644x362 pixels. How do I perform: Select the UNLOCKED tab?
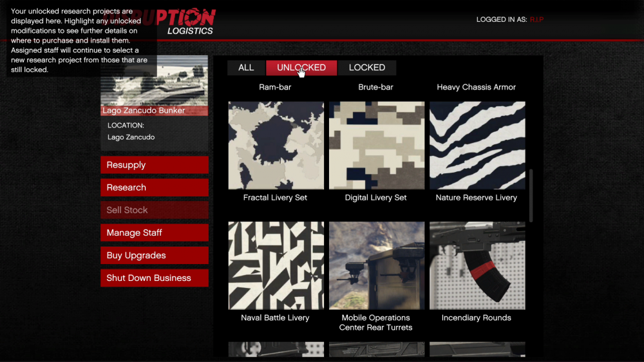[x=301, y=68]
